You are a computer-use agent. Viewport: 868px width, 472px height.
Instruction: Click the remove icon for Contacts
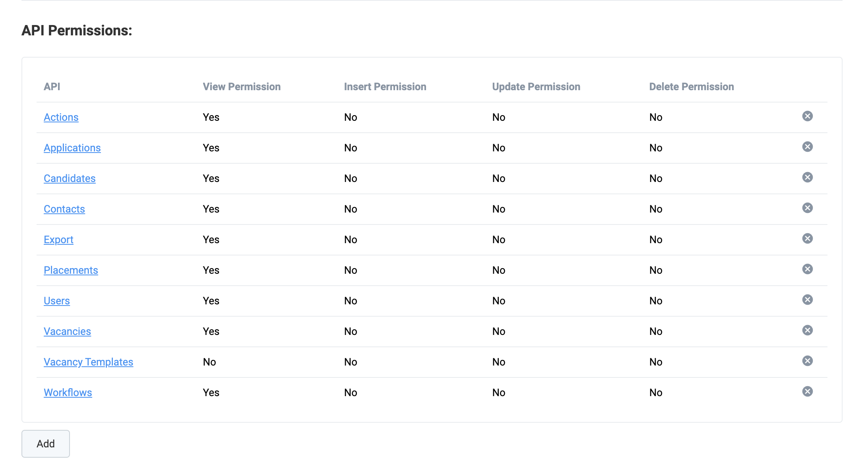(x=807, y=208)
